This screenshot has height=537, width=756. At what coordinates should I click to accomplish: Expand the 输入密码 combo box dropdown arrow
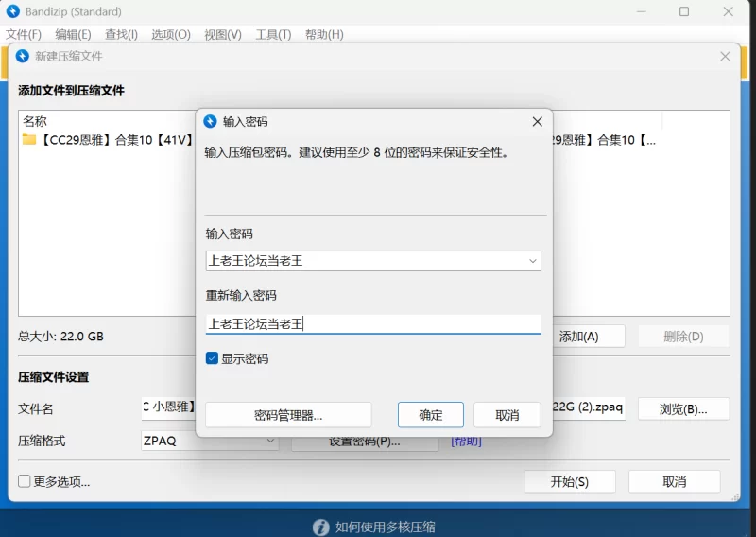point(532,261)
